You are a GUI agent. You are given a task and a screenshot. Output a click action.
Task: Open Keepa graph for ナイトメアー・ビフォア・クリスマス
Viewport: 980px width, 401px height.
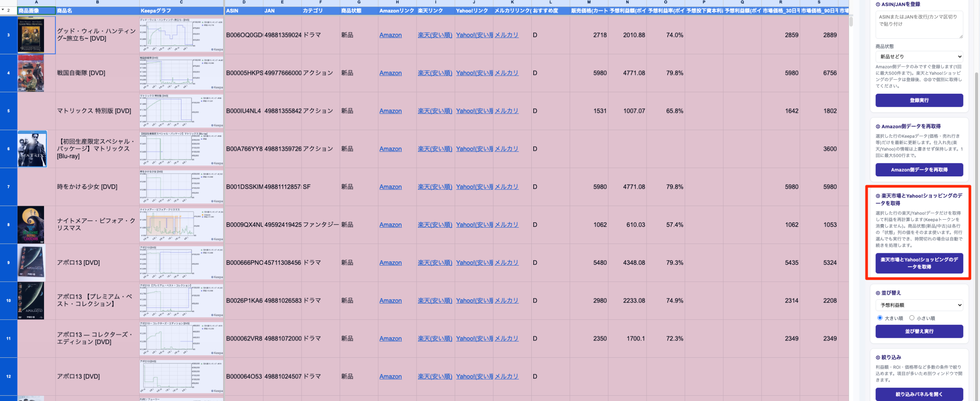click(181, 225)
